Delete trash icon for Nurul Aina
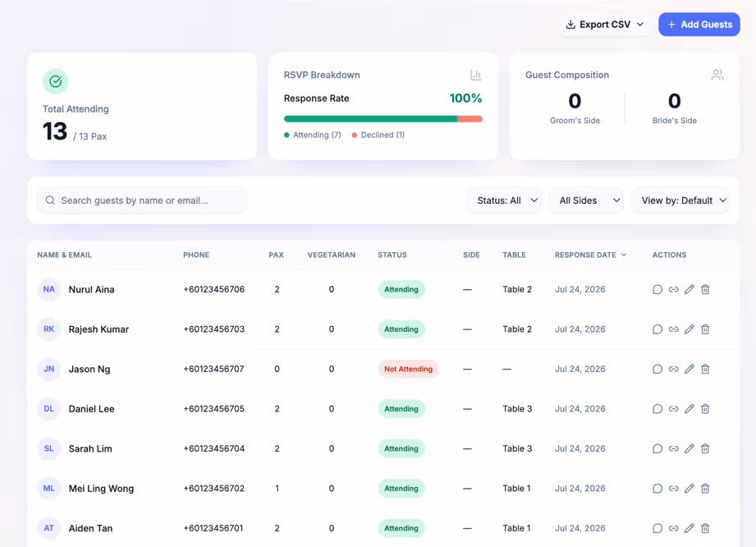Image resolution: width=756 pixels, height=547 pixels. [x=705, y=289]
